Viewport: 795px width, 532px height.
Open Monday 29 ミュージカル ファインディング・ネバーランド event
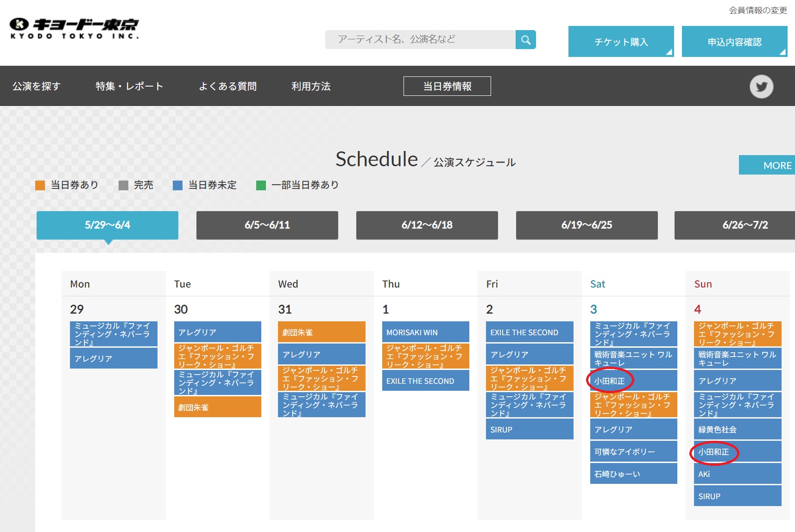(114, 334)
